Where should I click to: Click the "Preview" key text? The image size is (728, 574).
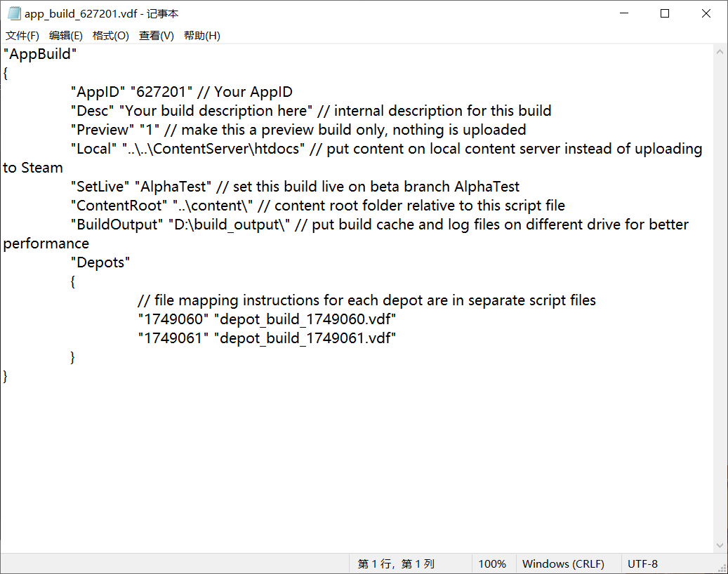[x=102, y=130]
